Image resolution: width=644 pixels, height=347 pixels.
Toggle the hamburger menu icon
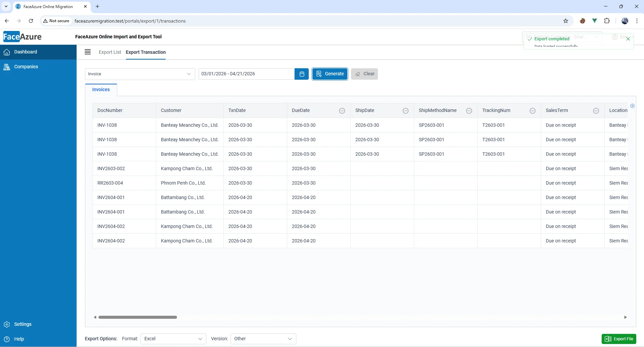pos(88,52)
